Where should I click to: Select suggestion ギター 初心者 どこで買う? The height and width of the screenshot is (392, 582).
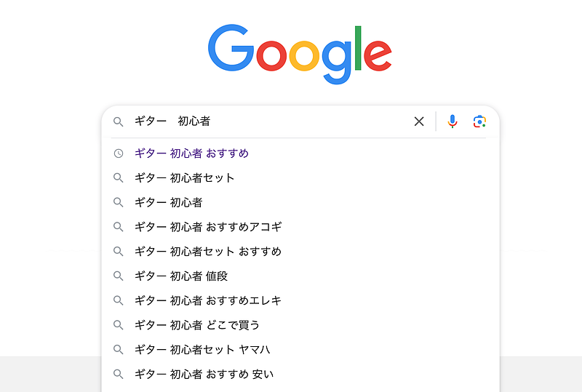click(x=196, y=325)
